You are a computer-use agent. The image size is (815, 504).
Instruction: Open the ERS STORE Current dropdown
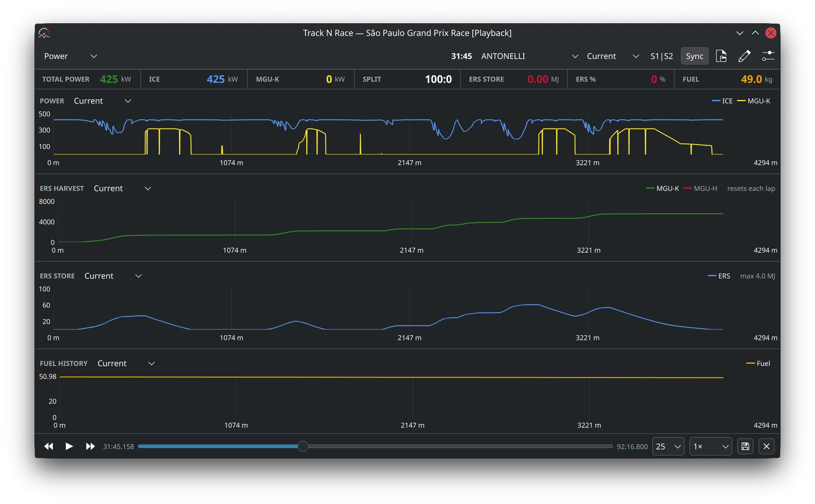(113, 276)
